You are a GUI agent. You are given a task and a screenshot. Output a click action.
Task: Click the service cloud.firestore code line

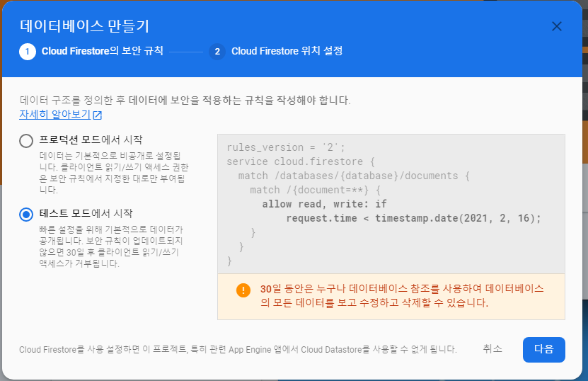(x=301, y=161)
